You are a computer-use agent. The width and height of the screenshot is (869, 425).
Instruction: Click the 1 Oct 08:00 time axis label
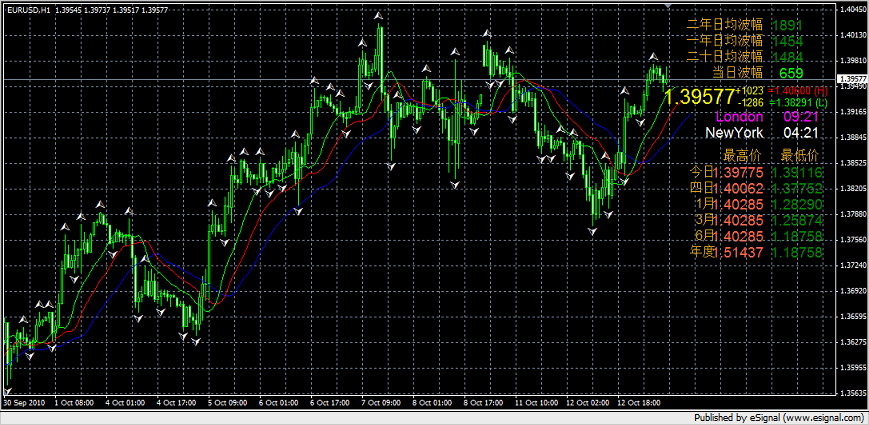[x=74, y=403]
